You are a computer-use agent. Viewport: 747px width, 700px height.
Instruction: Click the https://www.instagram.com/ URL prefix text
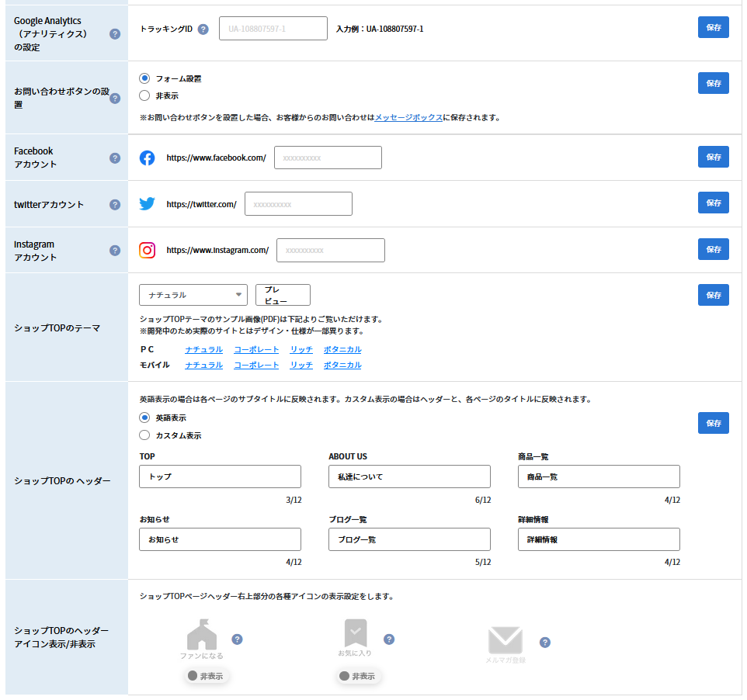[x=217, y=250]
